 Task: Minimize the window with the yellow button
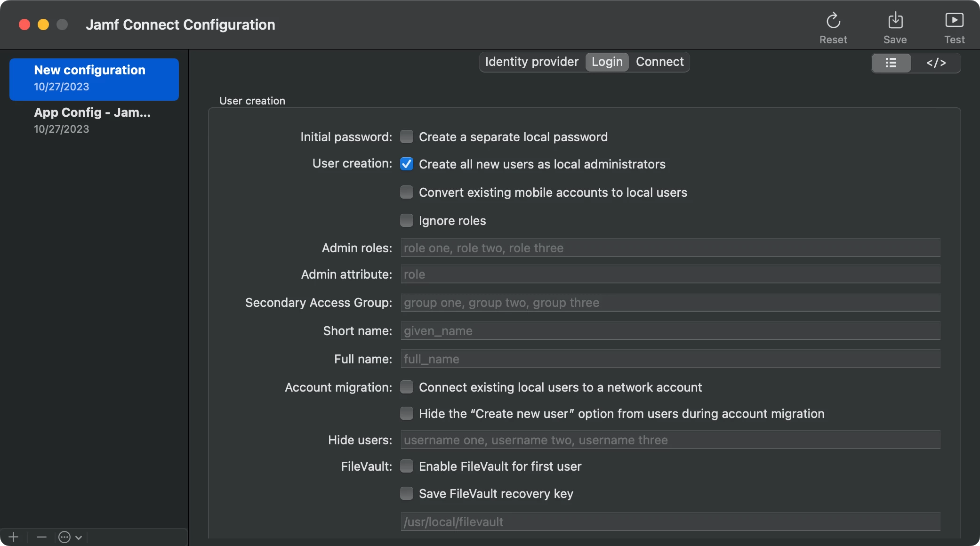(43, 24)
